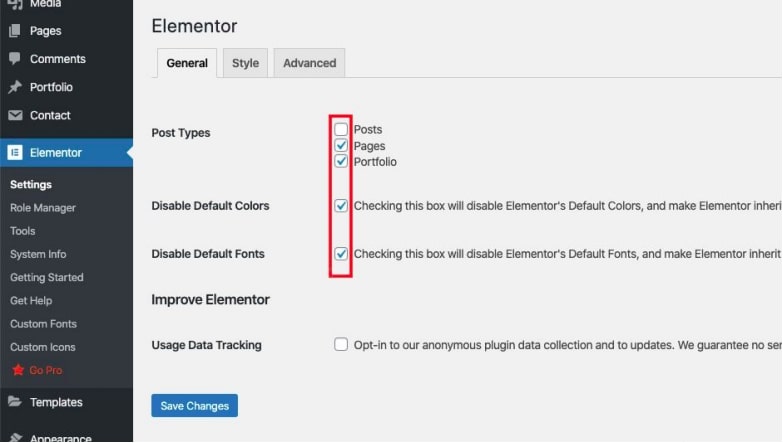
Task: Toggle Disable Default Colors checkbox
Action: [x=341, y=206]
